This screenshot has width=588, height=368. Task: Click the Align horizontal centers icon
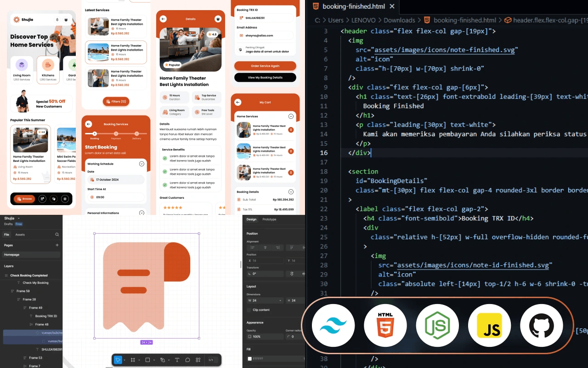tap(265, 247)
